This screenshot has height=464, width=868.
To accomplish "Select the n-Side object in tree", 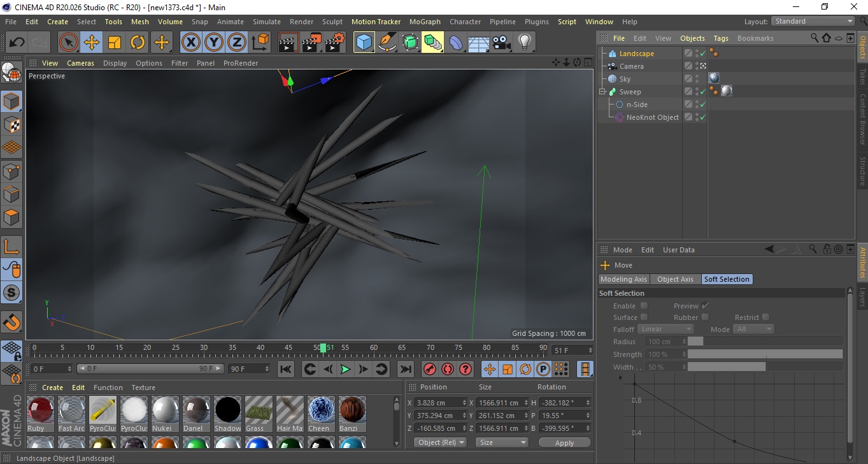I will click(637, 105).
